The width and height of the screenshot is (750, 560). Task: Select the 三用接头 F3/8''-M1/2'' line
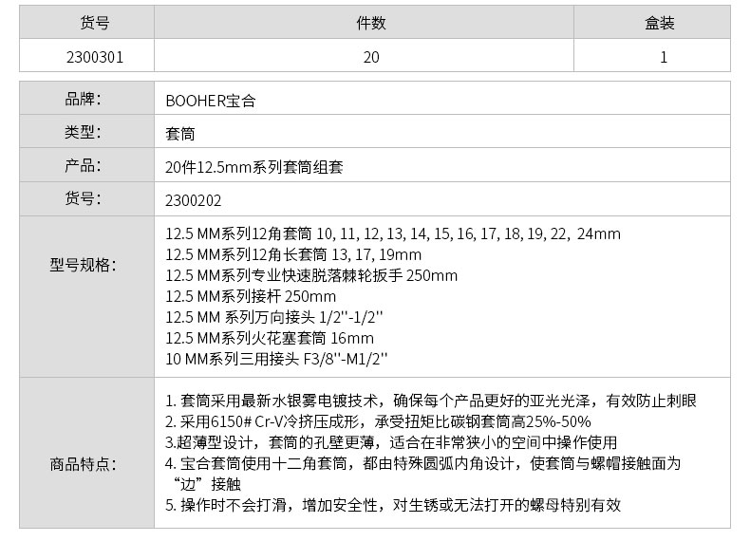(x=276, y=359)
